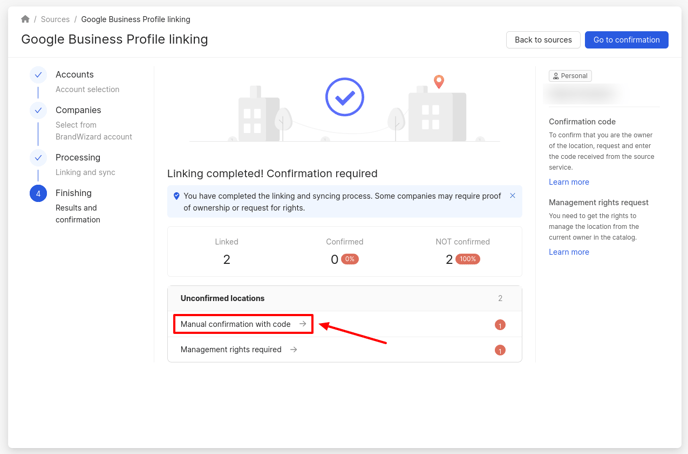The width and height of the screenshot is (688, 454).
Task: Click arrow next to Manual confirmation with code
Action: point(303,324)
